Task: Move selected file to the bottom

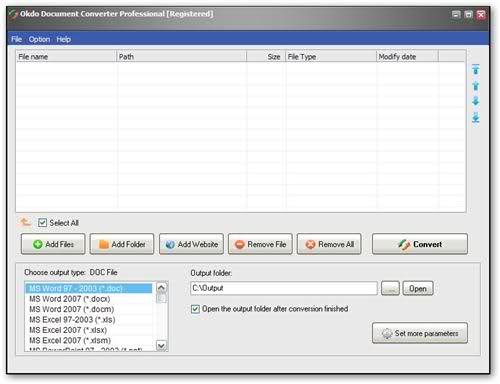Action: point(476,117)
